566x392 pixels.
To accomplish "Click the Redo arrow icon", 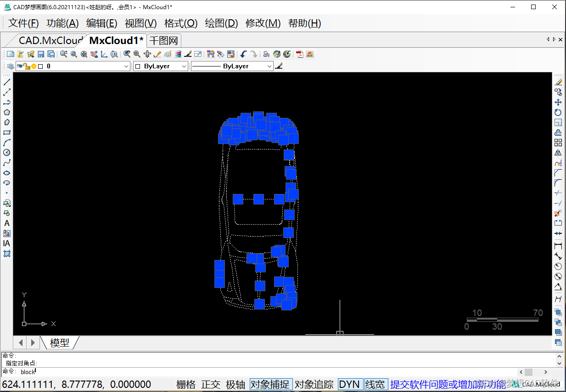I will coord(253,54).
